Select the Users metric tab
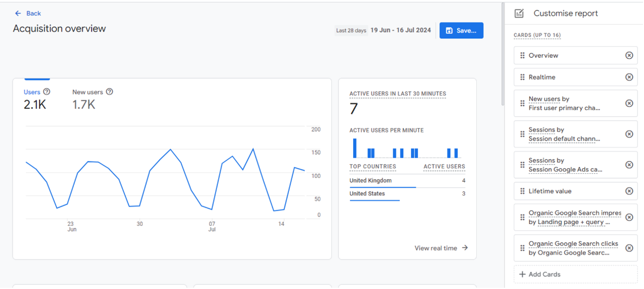Viewport: 644px width, 289px height. 37,99
